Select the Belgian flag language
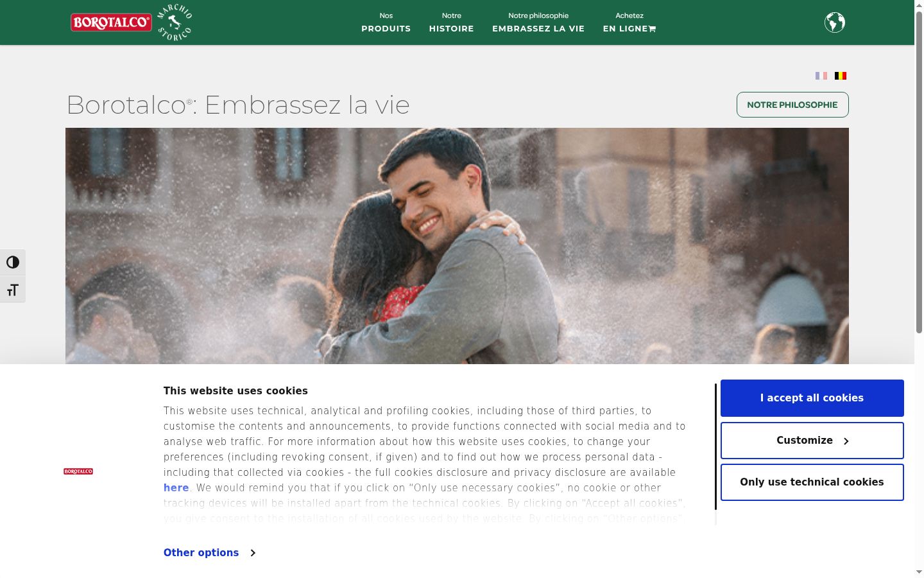Image resolution: width=924 pixels, height=578 pixels. (841, 76)
